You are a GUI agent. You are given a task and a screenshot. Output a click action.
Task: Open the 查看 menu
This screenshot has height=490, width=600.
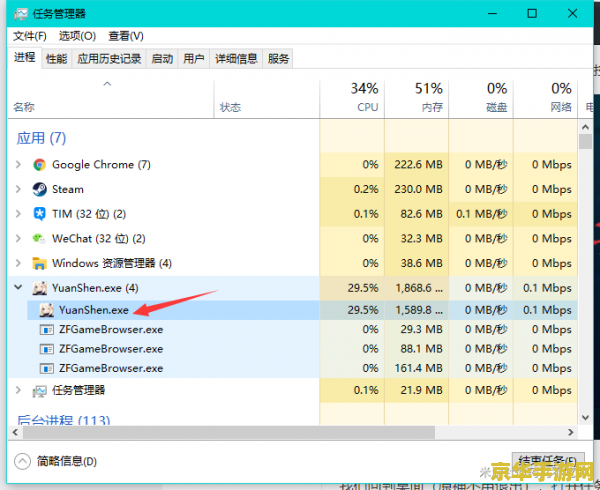[x=118, y=35]
